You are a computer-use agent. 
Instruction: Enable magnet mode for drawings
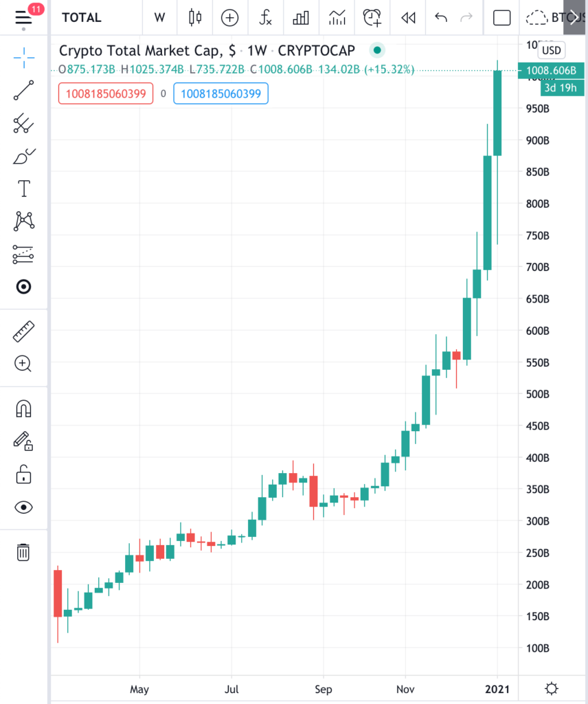pyautogui.click(x=23, y=408)
